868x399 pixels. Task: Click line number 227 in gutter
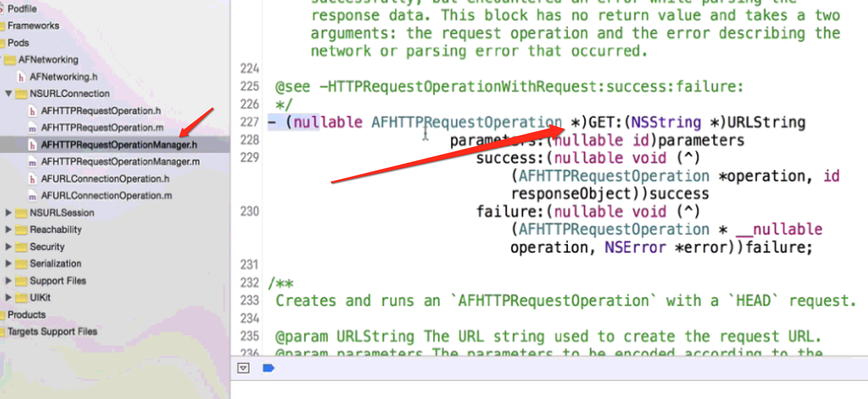coord(250,122)
